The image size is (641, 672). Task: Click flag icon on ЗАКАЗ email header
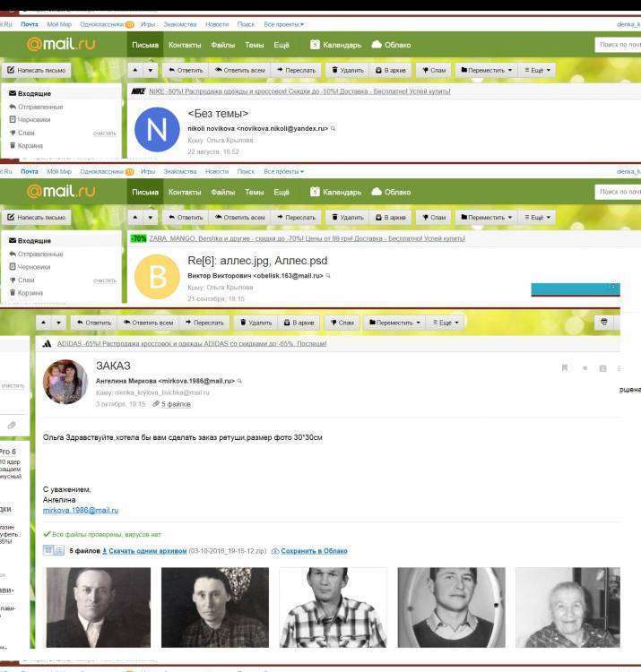tap(565, 367)
